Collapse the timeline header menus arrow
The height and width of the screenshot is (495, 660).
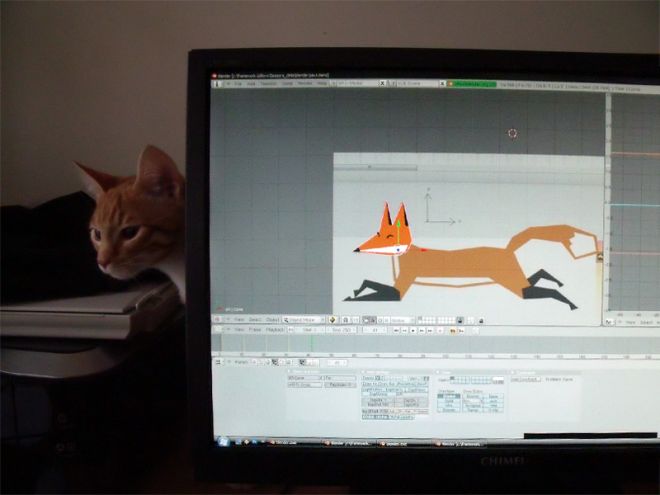pos(228,330)
